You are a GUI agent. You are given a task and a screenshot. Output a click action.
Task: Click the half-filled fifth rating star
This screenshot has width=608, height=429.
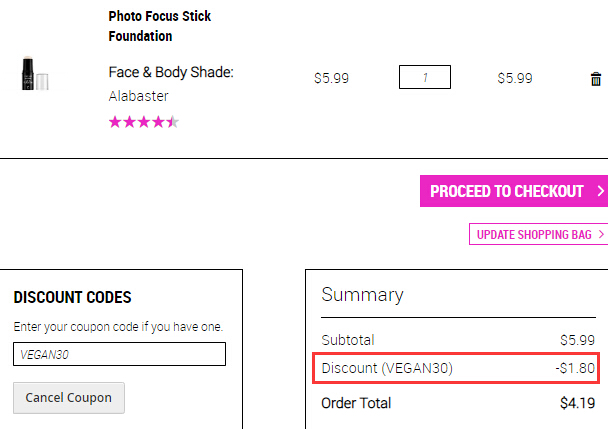coord(173,122)
